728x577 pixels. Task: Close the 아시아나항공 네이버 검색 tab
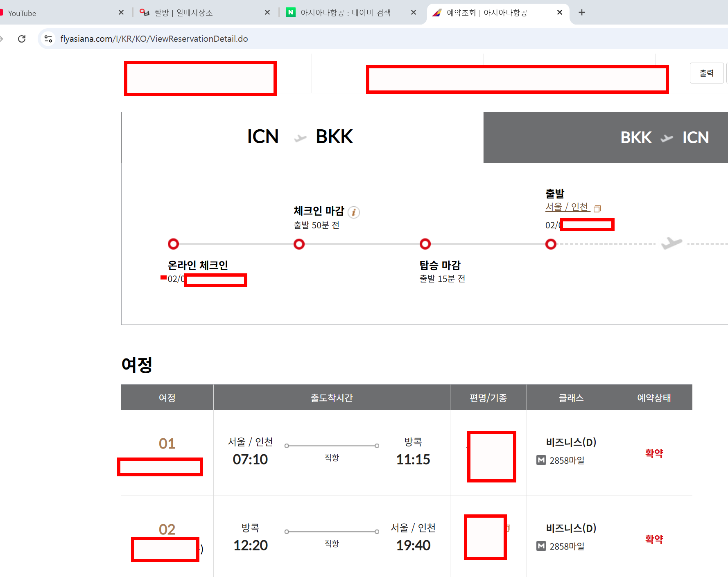tap(413, 13)
